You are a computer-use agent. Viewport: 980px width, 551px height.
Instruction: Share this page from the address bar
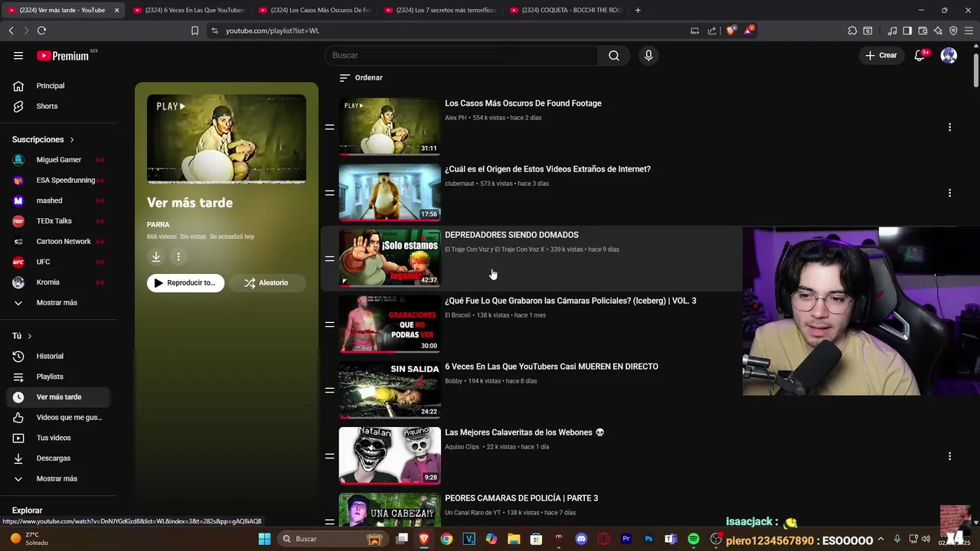[x=712, y=31]
